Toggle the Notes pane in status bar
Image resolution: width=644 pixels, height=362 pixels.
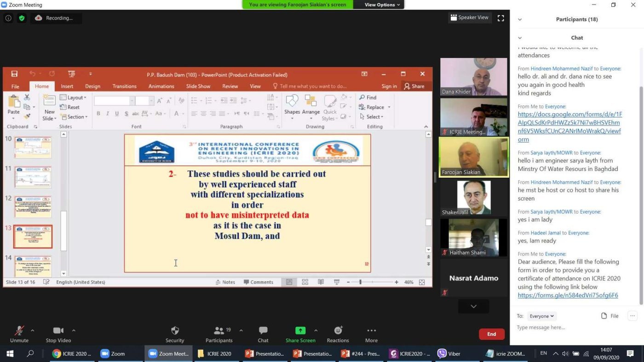[225, 282]
